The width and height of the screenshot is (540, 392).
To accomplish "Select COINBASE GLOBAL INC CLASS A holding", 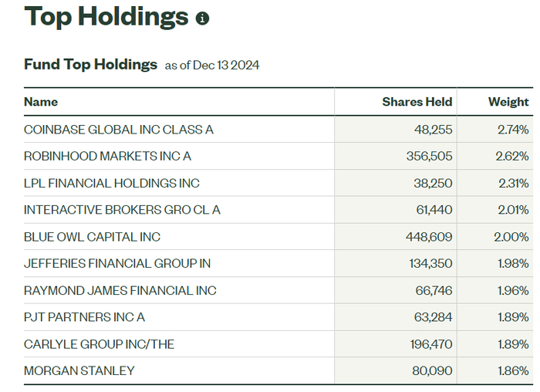I will [x=119, y=130].
